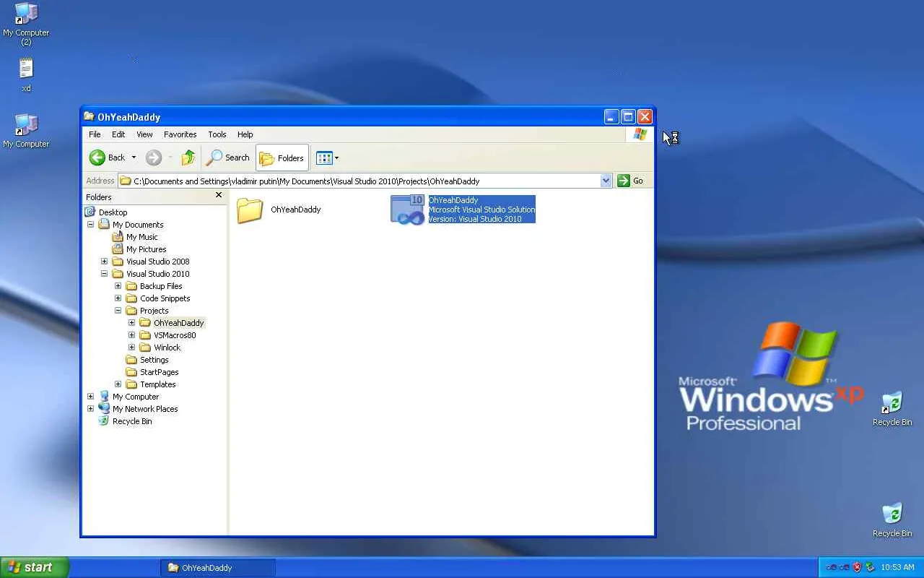Select Code Snippets in the tree

click(165, 298)
